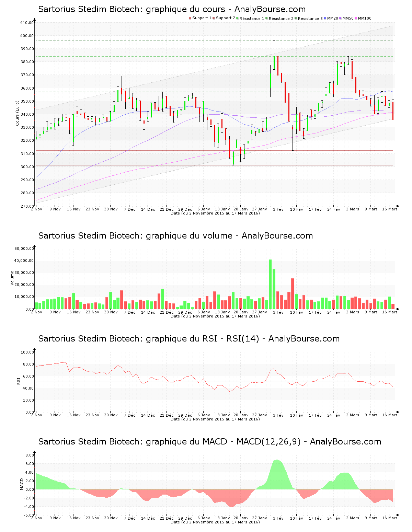
Task: Click the '16 Mars' date on volume chart
Action: (390, 312)
